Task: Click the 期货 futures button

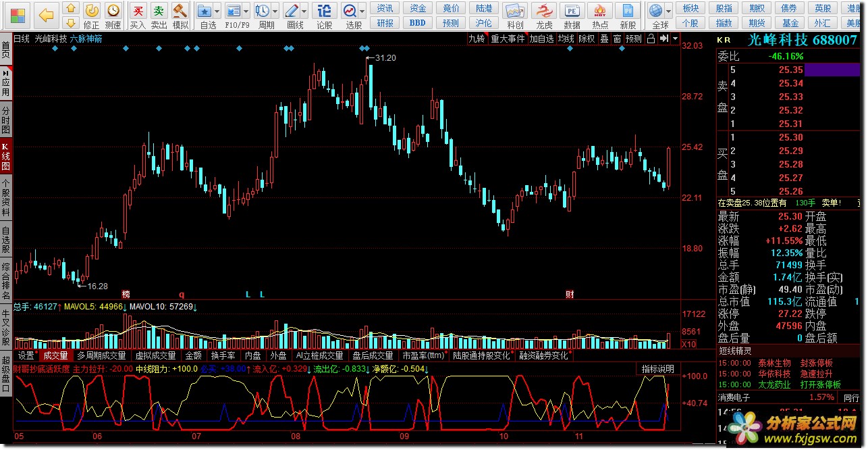Action: pos(757,22)
